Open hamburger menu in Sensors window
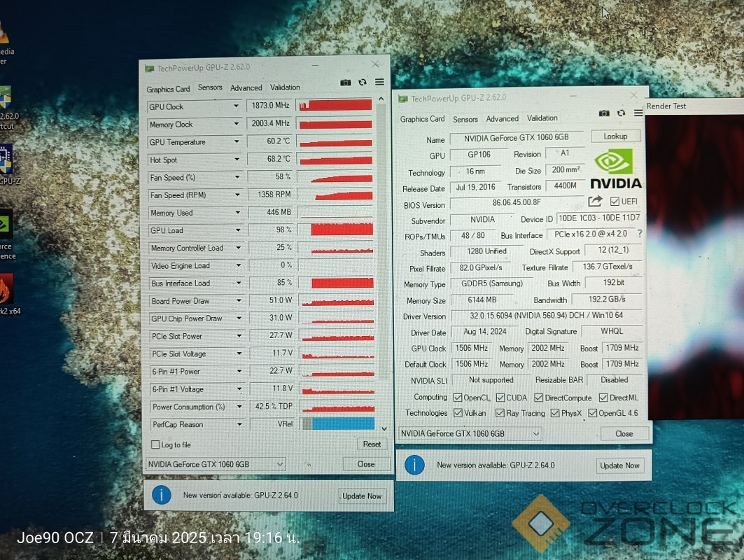The image size is (744, 560). (379, 82)
